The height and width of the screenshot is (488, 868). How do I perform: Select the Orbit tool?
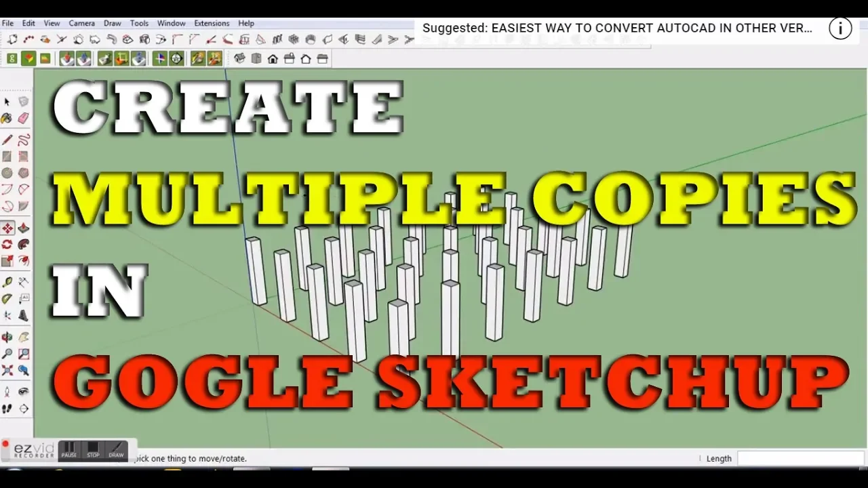tap(7, 337)
